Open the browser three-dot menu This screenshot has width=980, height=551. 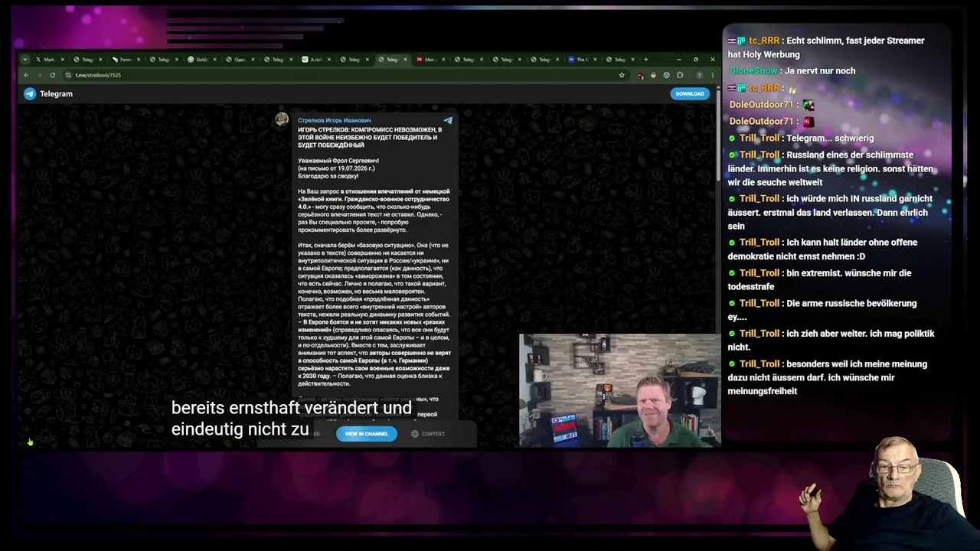coord(712,75)
